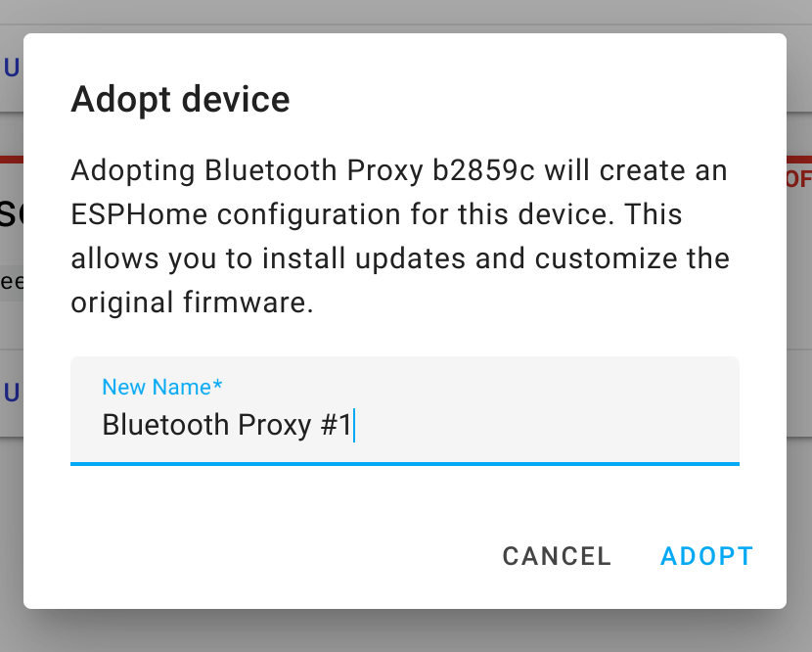
Task: Click the partial blue 'U' link at lower left
Action: (12, 393)
